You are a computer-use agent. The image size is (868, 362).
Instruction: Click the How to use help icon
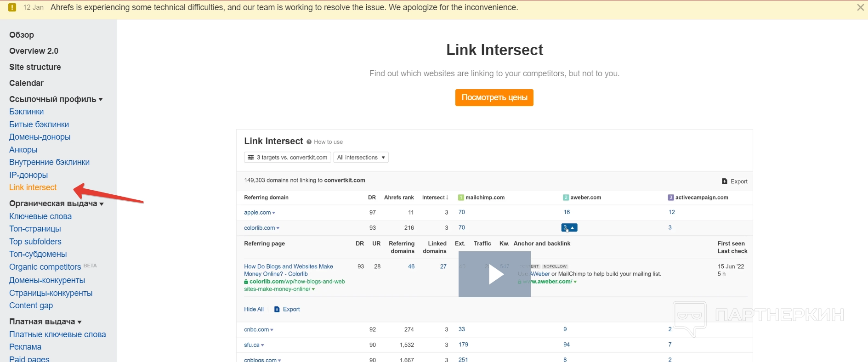click(x=309, y=142)
